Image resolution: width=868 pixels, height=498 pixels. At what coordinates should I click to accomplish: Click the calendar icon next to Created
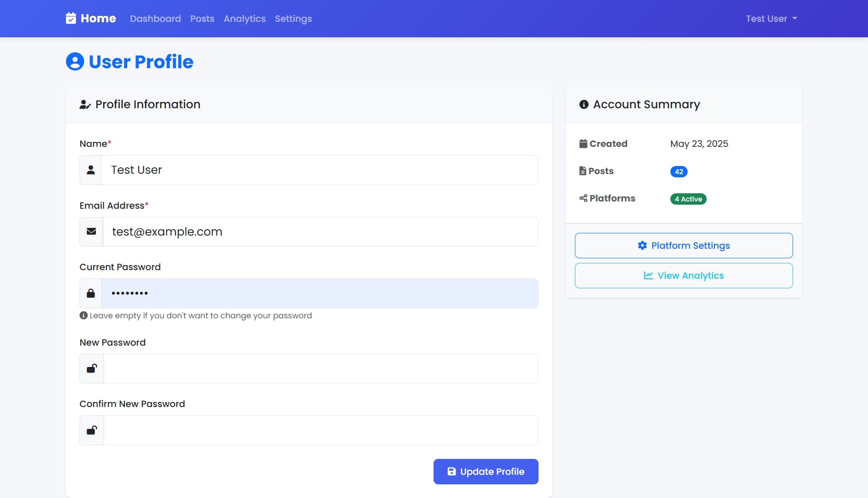[584, 143]
